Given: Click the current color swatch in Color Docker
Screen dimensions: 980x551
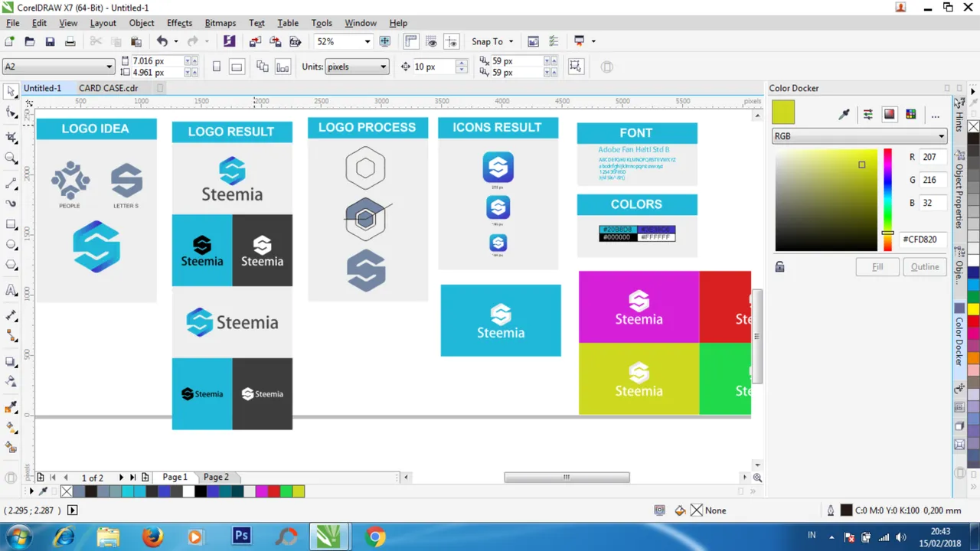Looking at the screenshot, I should (783, 112).
